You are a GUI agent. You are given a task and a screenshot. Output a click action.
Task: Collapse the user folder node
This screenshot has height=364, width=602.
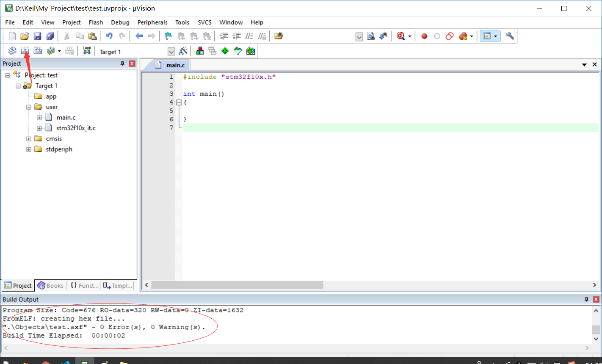(x=29, y=107)
